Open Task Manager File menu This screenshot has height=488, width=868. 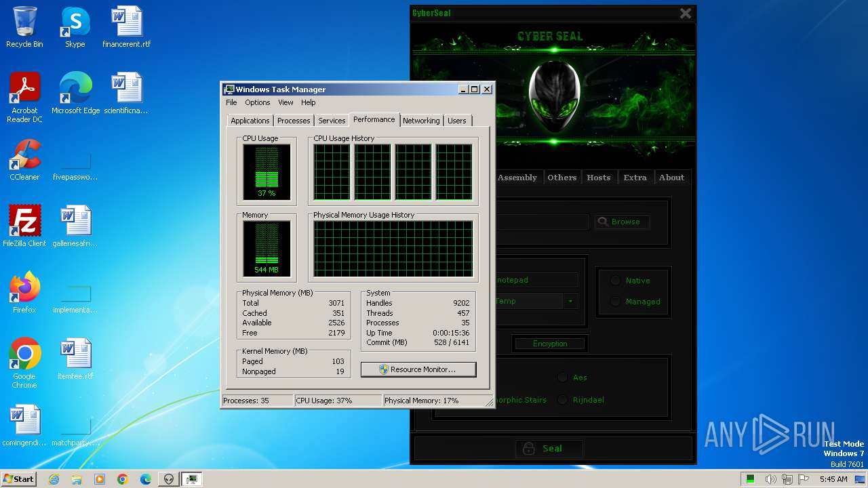click(x=231, y=102)
